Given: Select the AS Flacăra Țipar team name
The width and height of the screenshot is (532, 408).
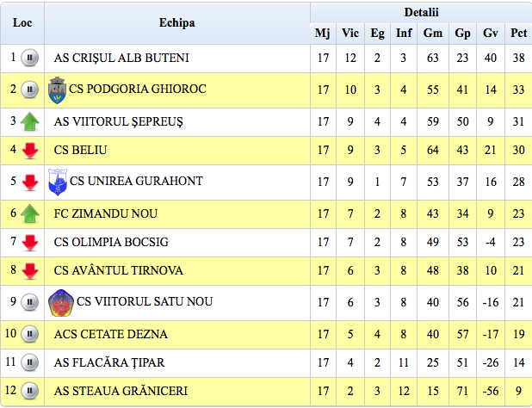Looking at the screenshot, I should pyautogui.click(x=109, y=362).
